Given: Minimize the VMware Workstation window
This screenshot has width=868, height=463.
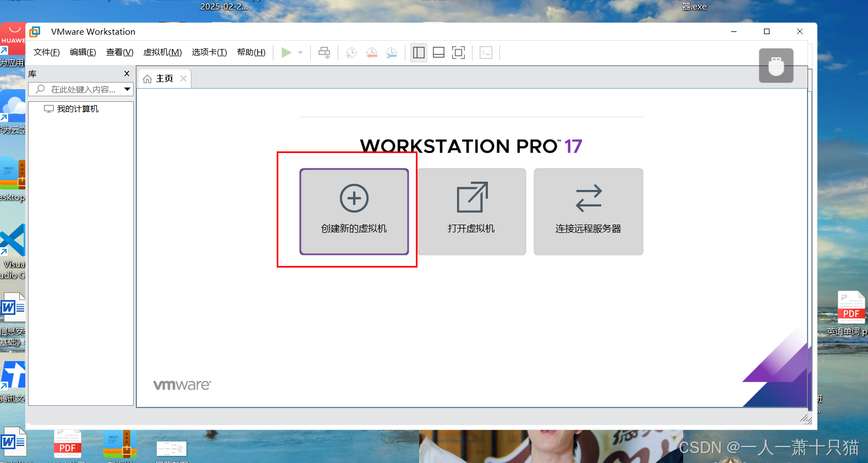Looking at the screenshot, I should (734, 31).
